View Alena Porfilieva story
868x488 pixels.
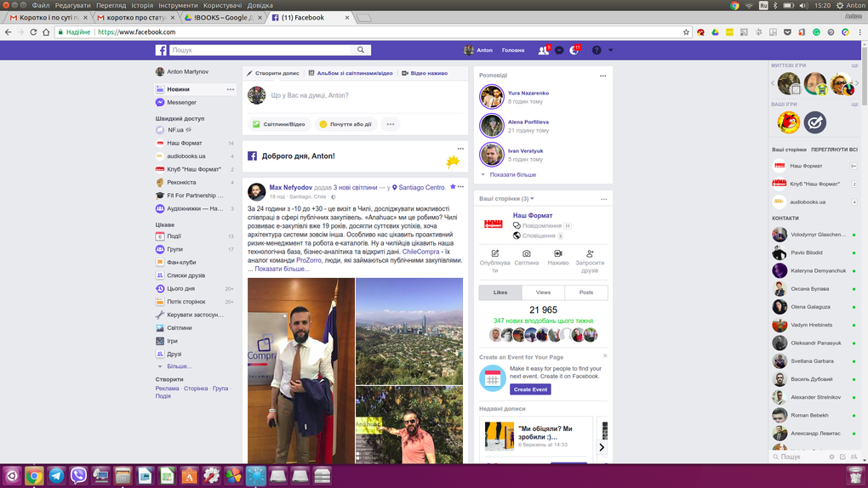coord(528,122)
